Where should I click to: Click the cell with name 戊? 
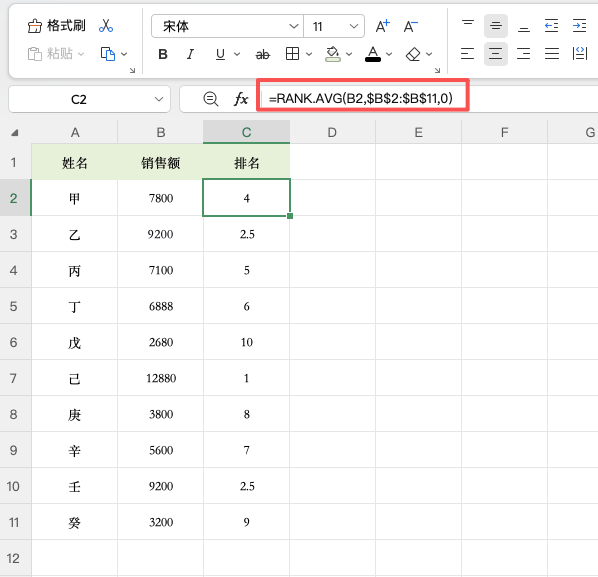75,342
